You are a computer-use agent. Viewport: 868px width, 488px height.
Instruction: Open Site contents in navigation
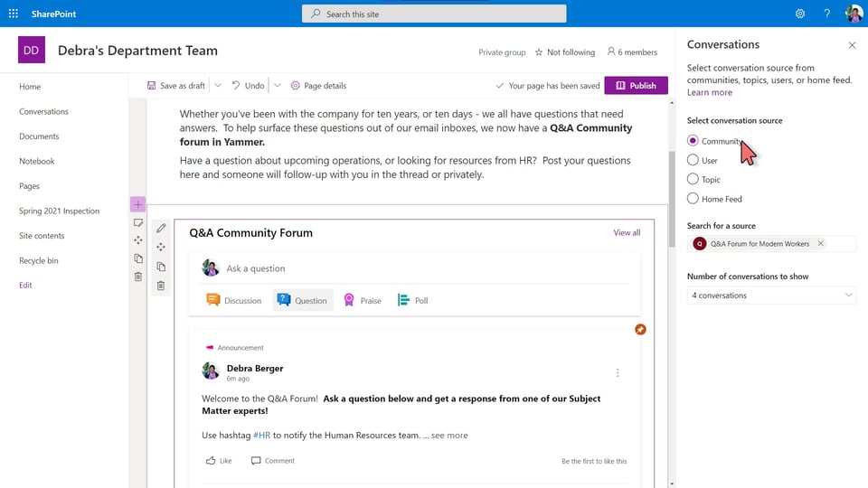(42, 235)
